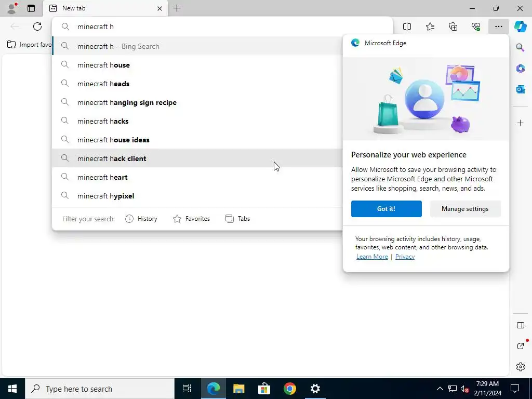This screenshot has height=399, width=532.
Task: Click the address bar containing minecraft h
Action: (222, 26)
